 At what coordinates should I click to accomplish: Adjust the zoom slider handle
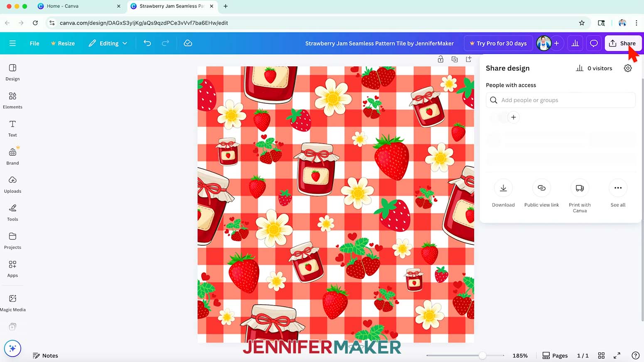click(482, 356)
